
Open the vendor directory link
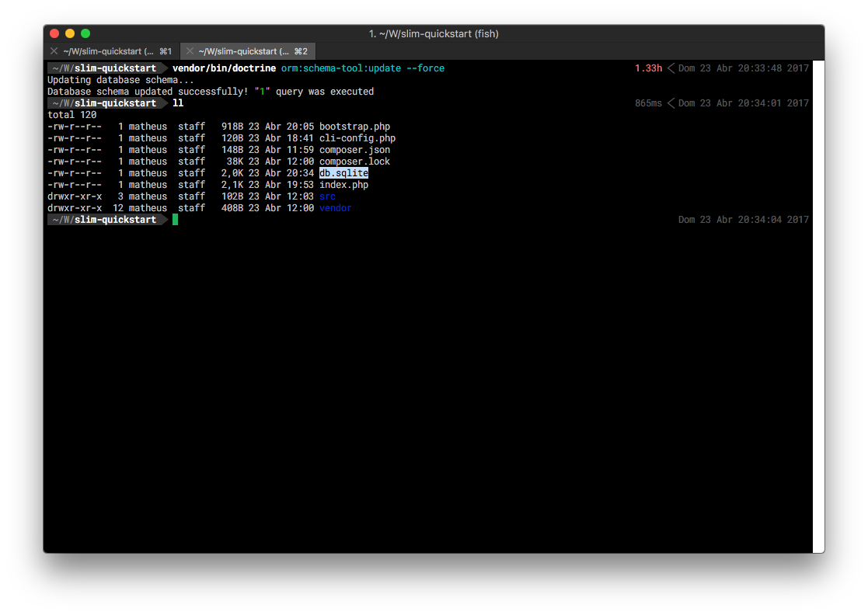335,207
